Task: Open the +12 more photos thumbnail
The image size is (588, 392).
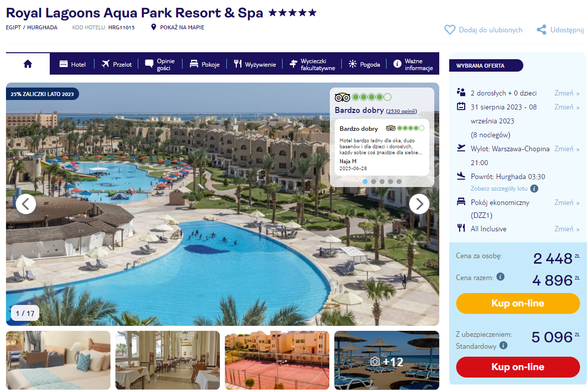Action: pyautogui.click(x=387, y=360)
